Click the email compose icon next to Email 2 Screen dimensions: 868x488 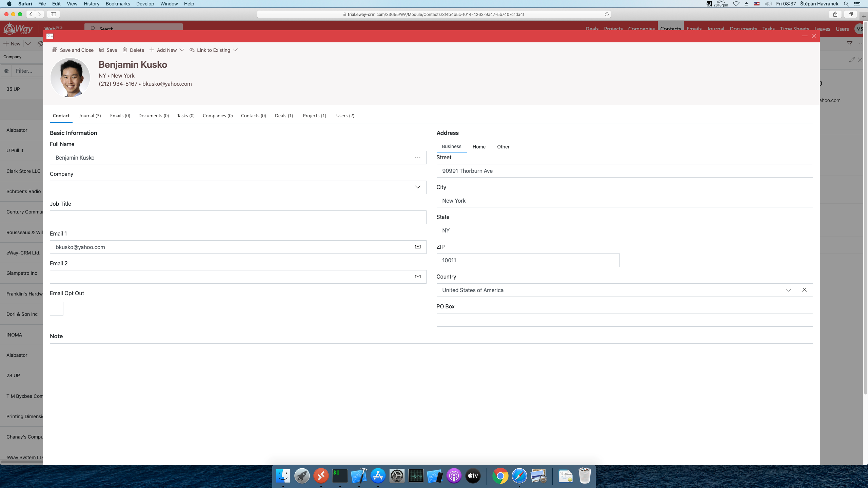click(x=417, y=277)
